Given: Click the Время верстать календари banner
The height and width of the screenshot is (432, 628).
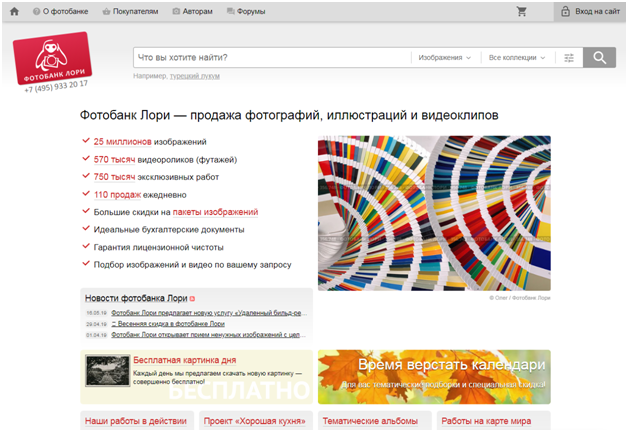Looking at the screenshot, I should point(434,377).
